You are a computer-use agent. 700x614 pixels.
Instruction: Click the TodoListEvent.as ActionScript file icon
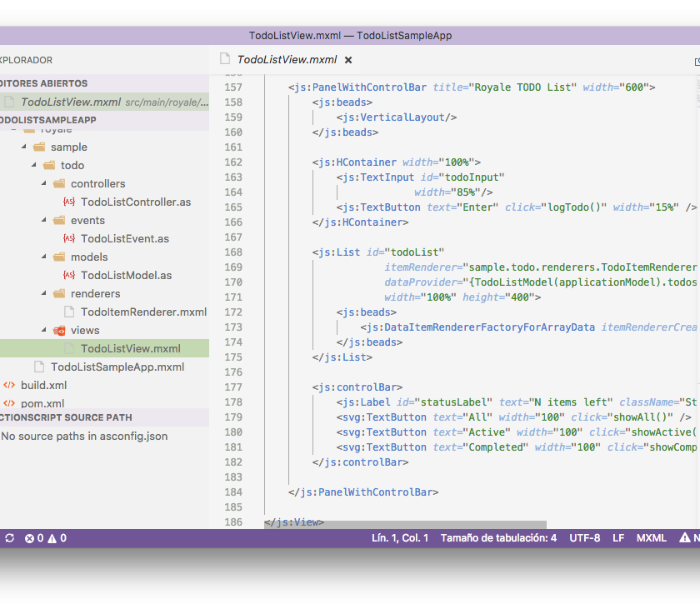[x=69, y=238]
